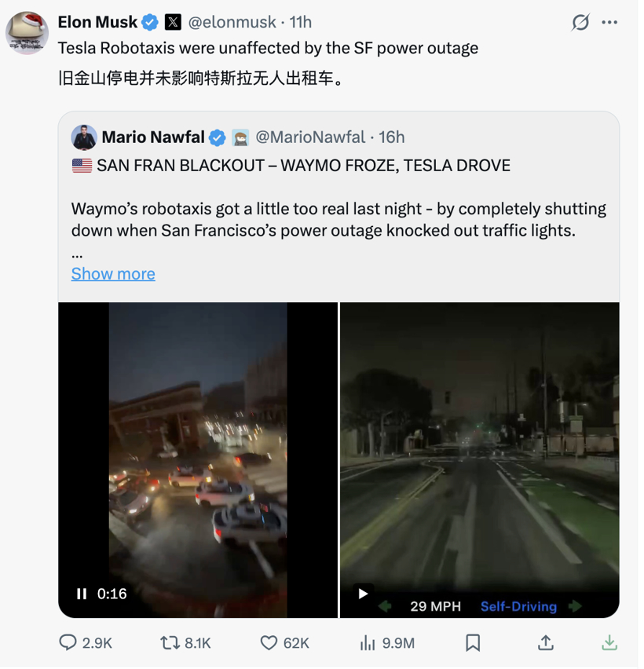Open Mario Nawfal's profile name link
This screenshot has width=644, height=669.
[152, 137]
